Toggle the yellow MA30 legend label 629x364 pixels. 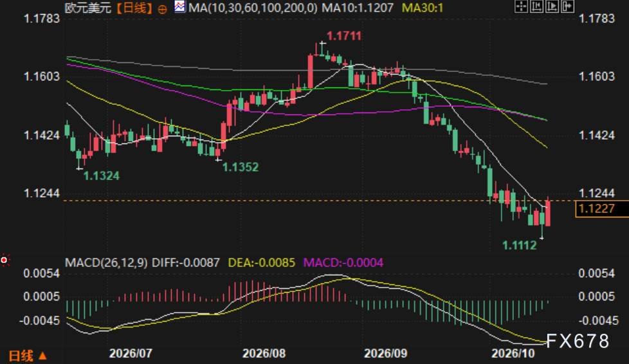tap(423, 8)
